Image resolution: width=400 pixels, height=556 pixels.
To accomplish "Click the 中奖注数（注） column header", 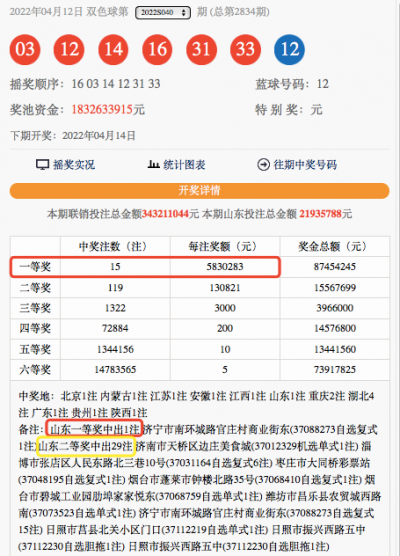I will 115,246.
